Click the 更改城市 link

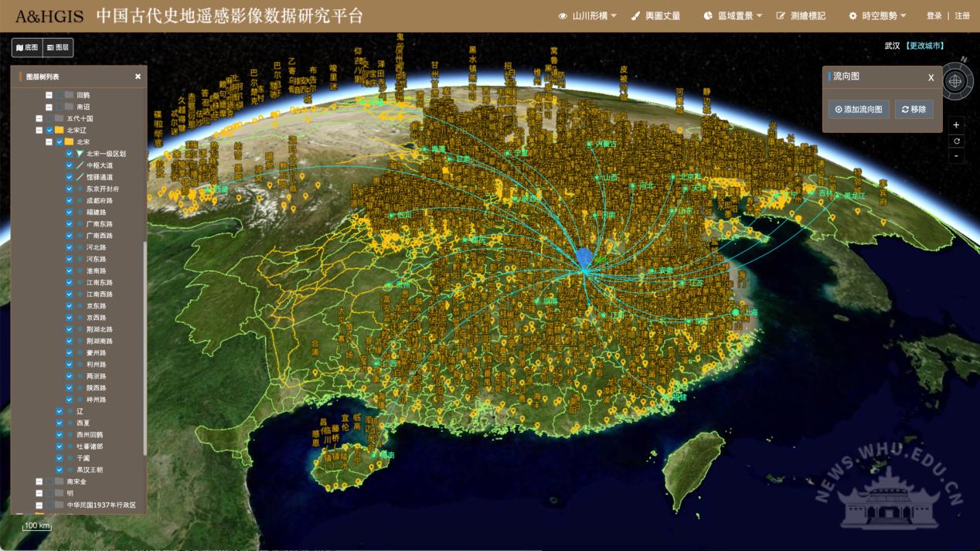coord(925,46)
